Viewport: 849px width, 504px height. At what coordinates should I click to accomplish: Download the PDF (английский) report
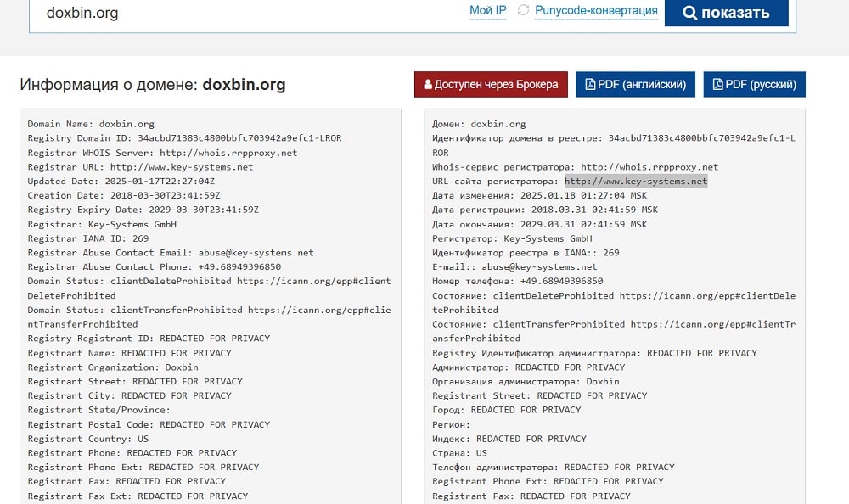pos(635,85)
